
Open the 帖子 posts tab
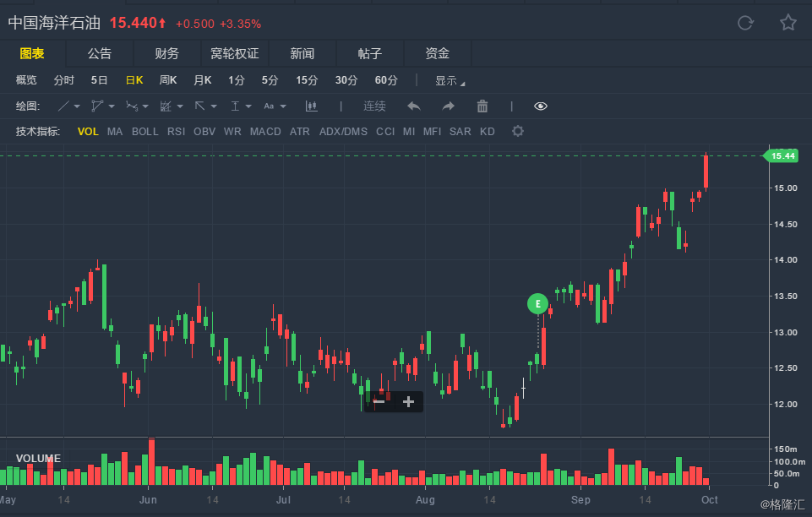click(x=370, y=53)
